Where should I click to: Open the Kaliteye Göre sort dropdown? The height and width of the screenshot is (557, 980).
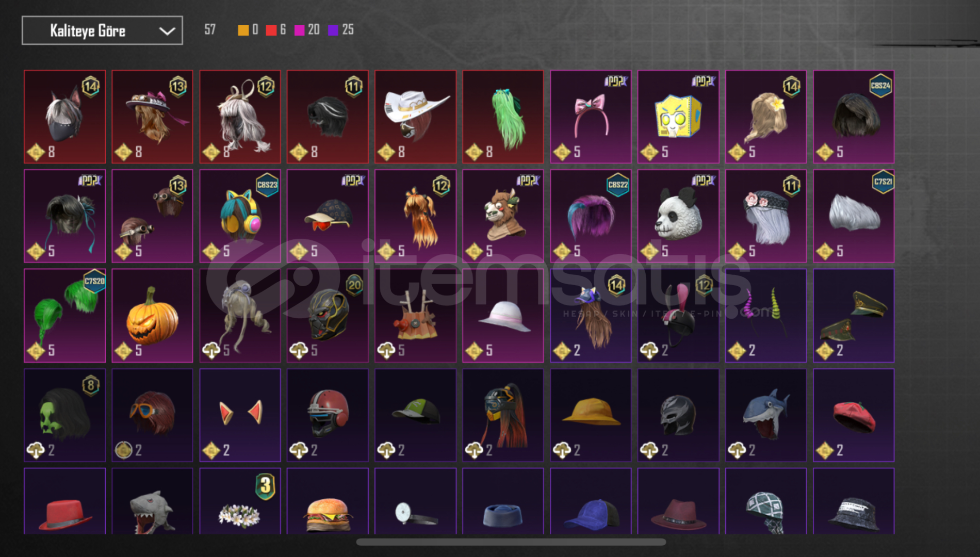click(102, 30)
